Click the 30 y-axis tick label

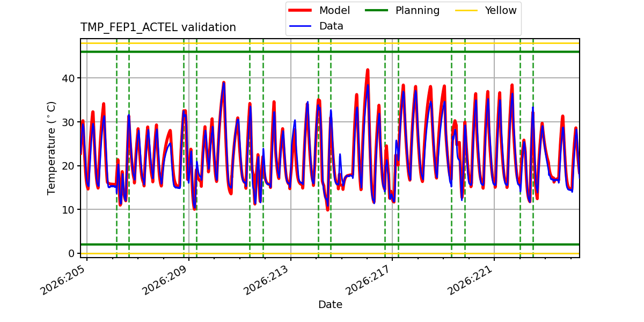[x=68, y=122]
